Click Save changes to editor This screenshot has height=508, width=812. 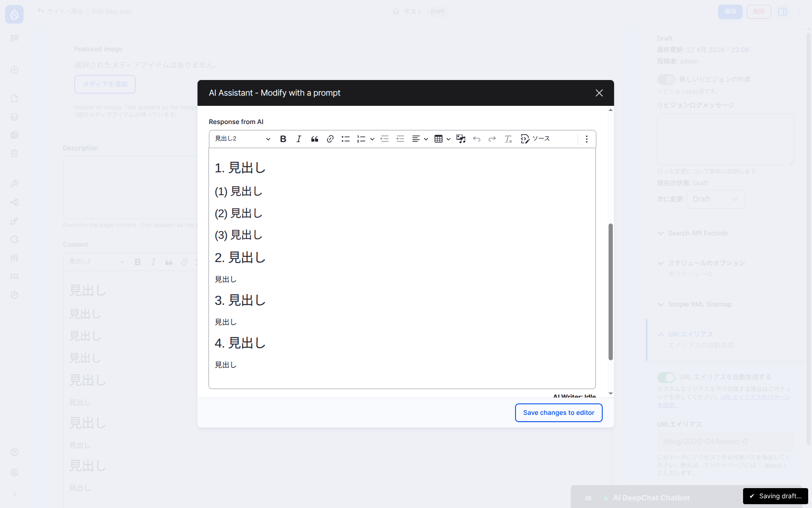tap(558, 412)
